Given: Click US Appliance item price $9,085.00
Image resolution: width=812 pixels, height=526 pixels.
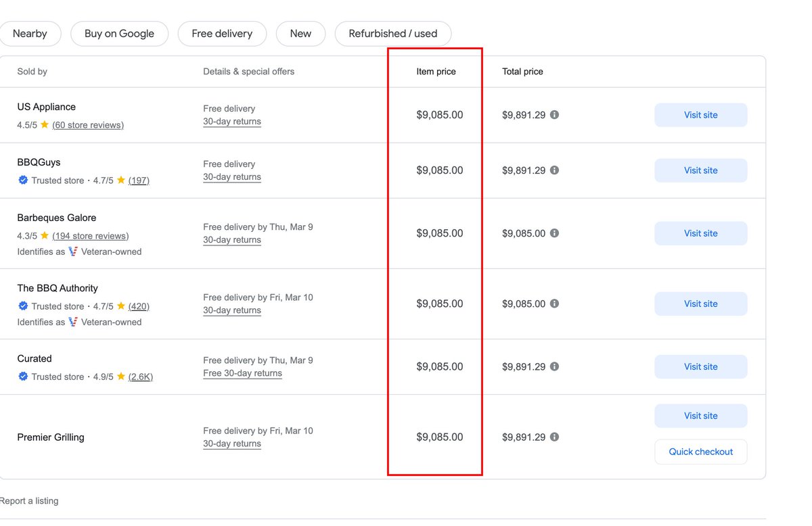Looking at the screenshot, I should (x=440, y=115).
